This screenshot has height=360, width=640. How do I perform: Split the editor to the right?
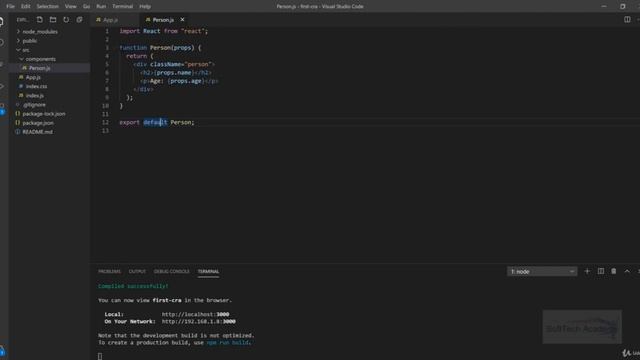pos(627,20)
